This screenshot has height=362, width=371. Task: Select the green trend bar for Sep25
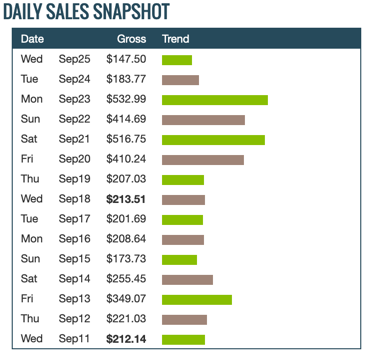(x=177, y=60)
